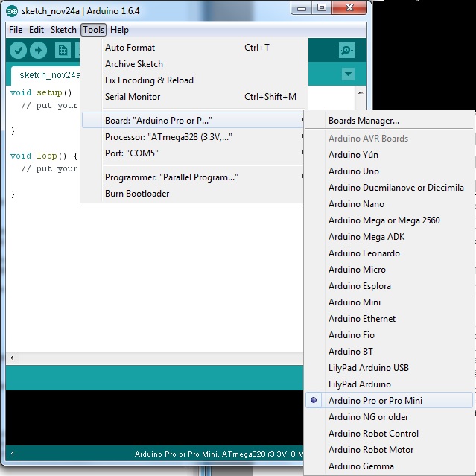Click the Verify checkmark toolbar icon
The image size is (476, 476).
click(19, 50)
